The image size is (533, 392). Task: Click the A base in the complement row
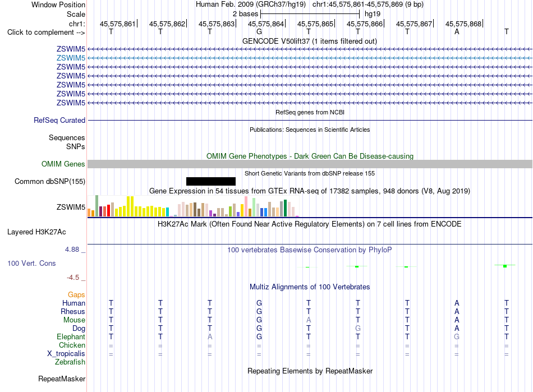(457, 32)
